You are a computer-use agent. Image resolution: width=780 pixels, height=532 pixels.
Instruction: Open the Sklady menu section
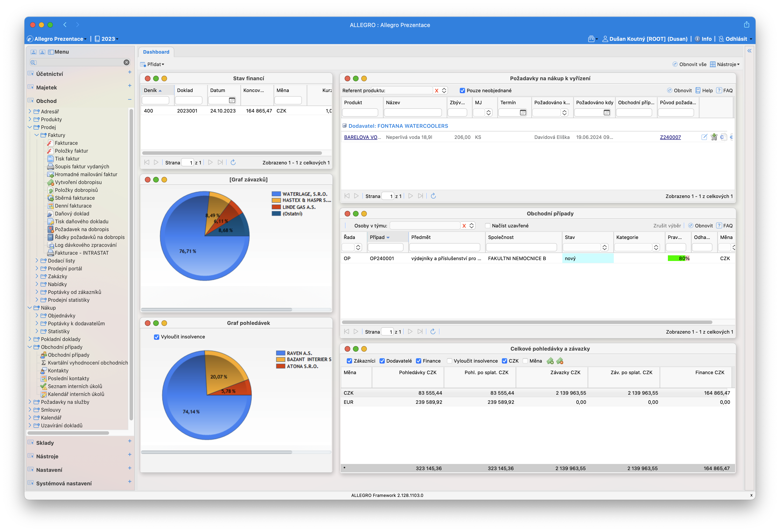click(x=45, y=443)
